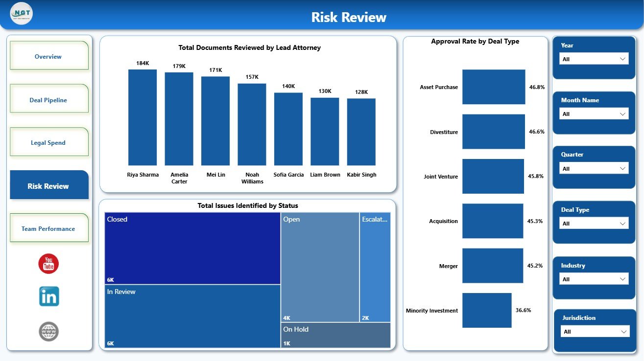Open the Deal Pipeline page
This screenshot has height=361, width=644.
click(49, 99)
